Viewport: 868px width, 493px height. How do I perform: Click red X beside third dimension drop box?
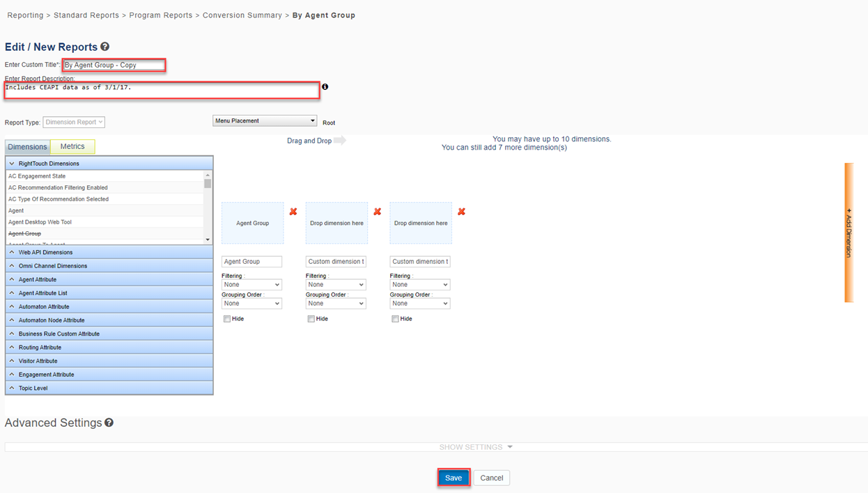coord(461,212)
